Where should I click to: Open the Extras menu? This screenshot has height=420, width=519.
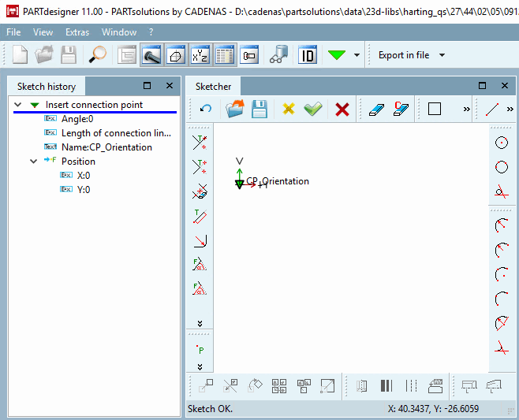[77, 32]
